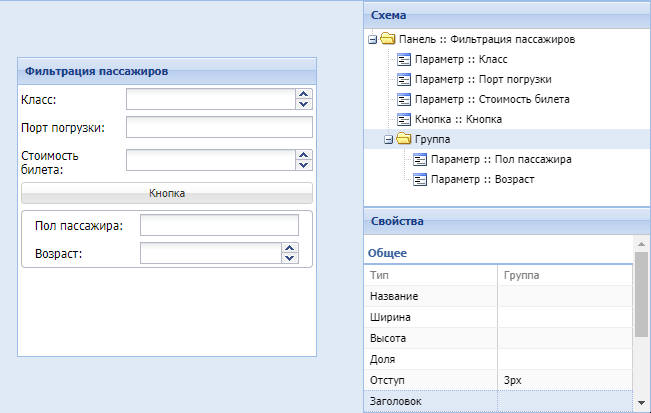The width and height of the screenshot is (651, 413).
Task: Decrease the Стоимость билета spinner value
Action: pyautogui.click(x=304, y=165)
